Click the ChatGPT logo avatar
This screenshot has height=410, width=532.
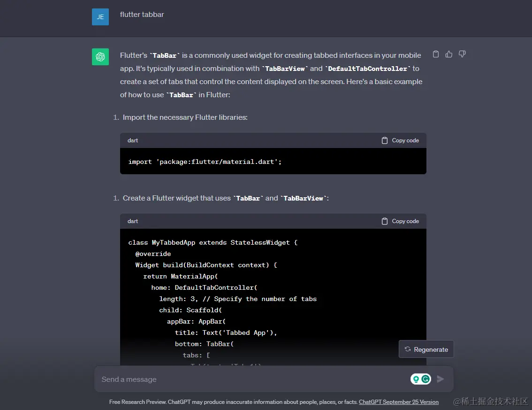[100, 57]
